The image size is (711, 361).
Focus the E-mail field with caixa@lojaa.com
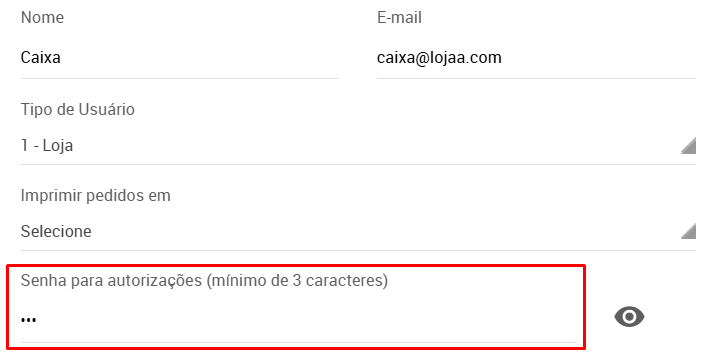[536, 58]
